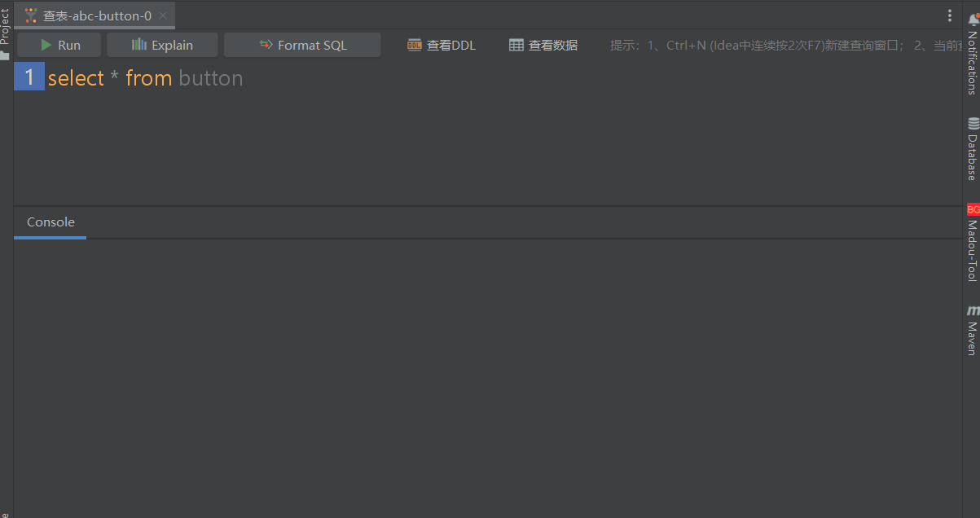The height and width of the screenshot is (518, 980).
Task: Click inside the empty Console output area
Action: pyautogui.click(x=487, y=378)
